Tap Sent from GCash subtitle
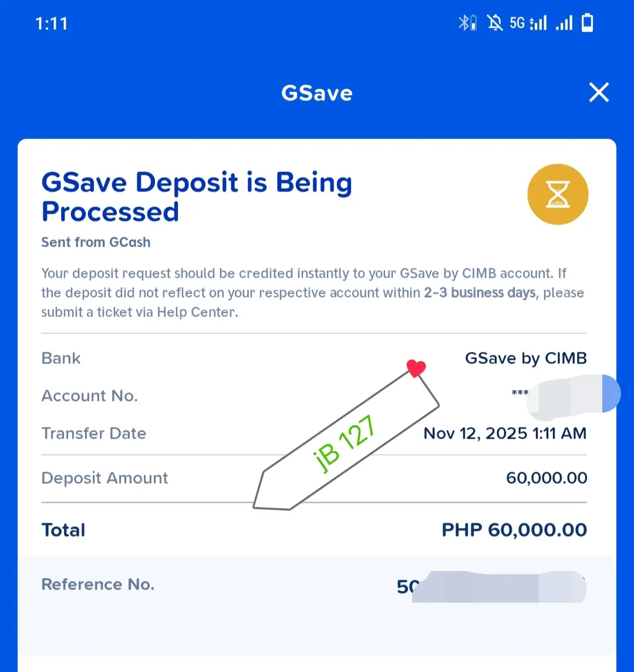 pos(96,242)
